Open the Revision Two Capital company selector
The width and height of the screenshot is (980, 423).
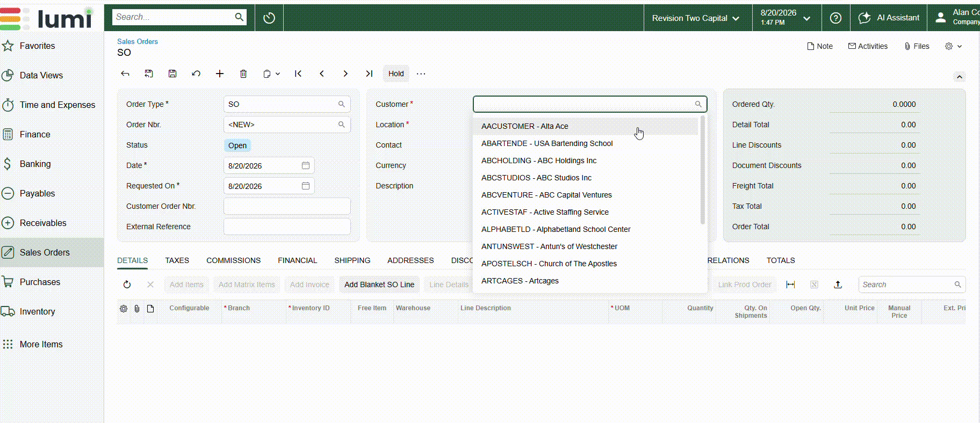(696, 18)
